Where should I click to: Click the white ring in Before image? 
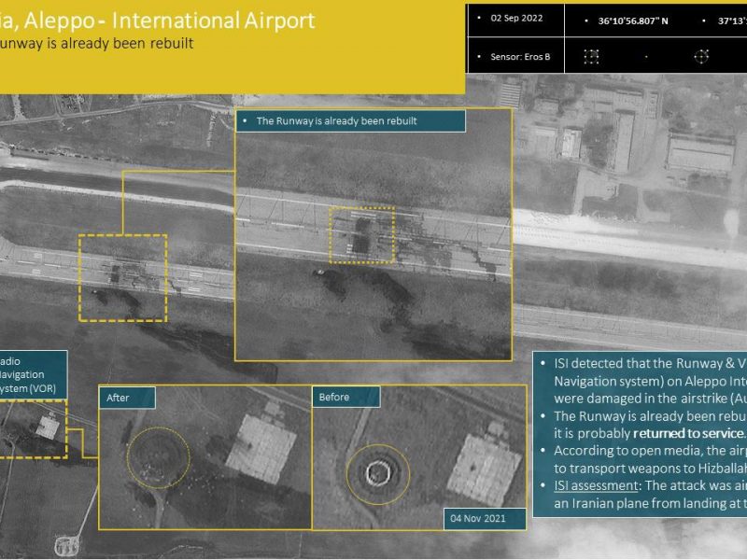point(378,473)
